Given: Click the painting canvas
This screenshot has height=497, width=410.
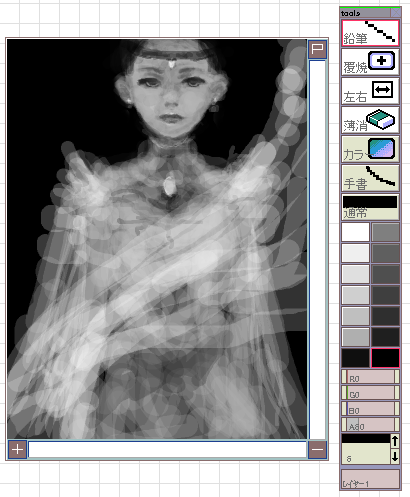Looking at the screenshot, I should 157,239.
